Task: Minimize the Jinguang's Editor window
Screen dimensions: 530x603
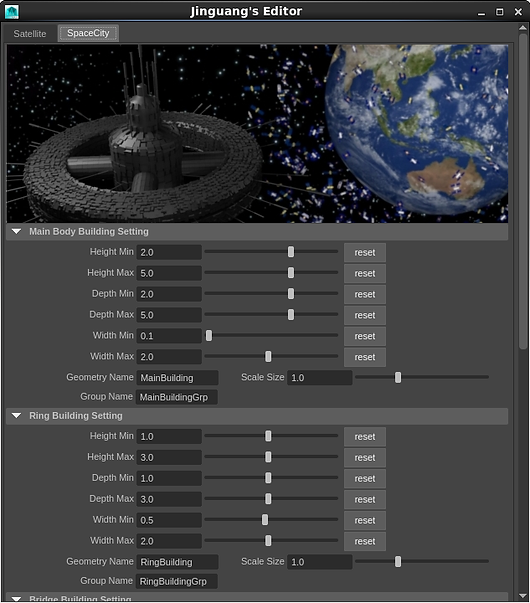Action: (481, 13)
